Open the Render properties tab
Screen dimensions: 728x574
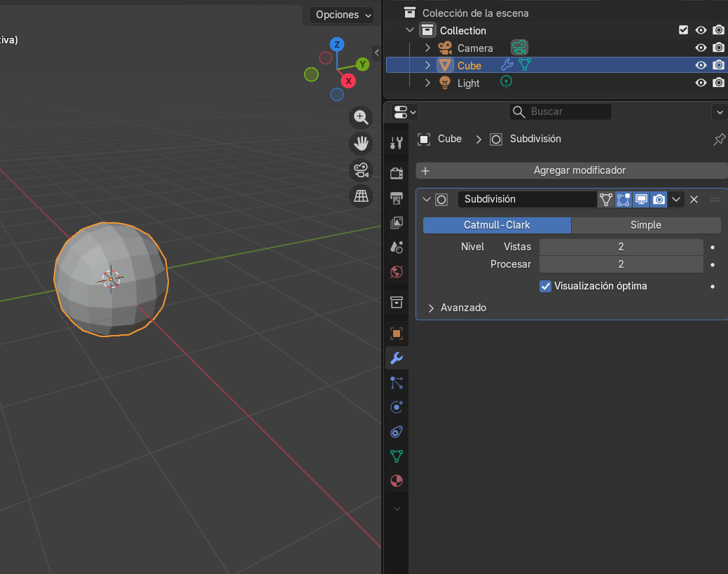(397, 173)
